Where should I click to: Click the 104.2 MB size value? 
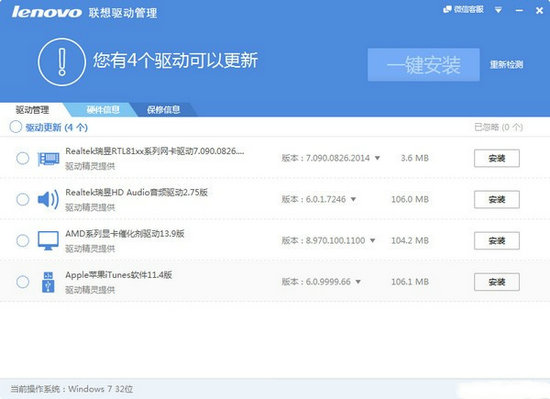[410, 241]
